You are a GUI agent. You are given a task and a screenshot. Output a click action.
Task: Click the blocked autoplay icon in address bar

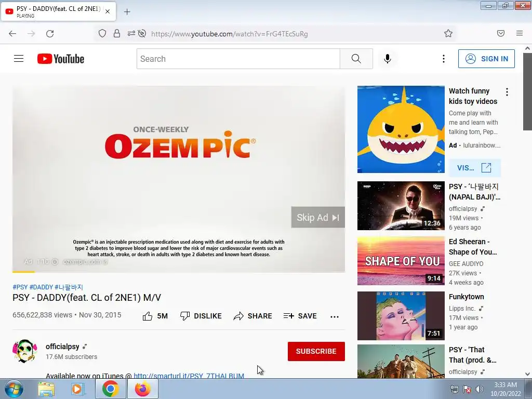[142, 33]
